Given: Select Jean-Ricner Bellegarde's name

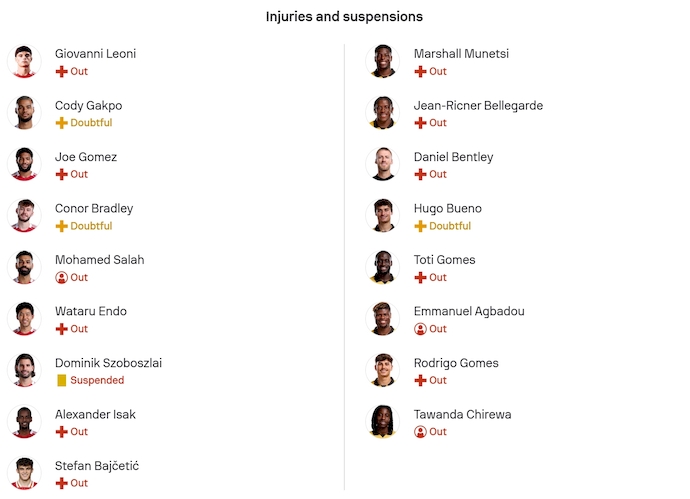Looking at the screenshot, I should [480, 105].
